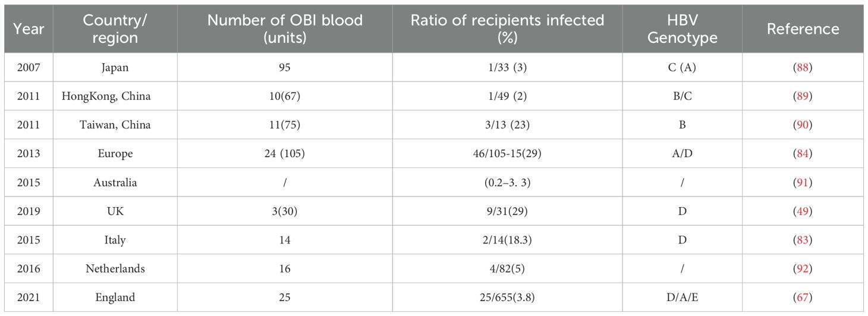
Task: Click the Japan country cell
Action: [115, 68]
